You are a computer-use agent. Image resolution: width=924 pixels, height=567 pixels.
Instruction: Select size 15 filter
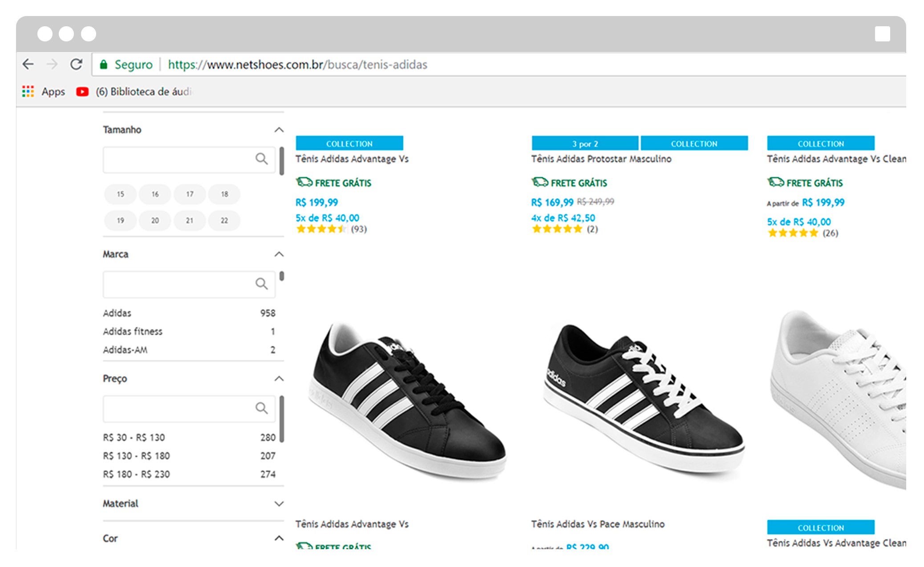pyautogui.click(x=120, y=194)
